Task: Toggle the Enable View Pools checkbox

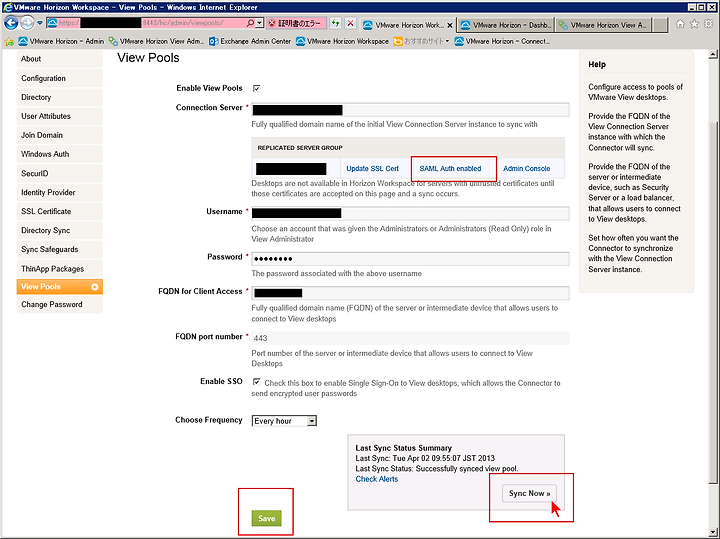Action: (x=256, y=88)
